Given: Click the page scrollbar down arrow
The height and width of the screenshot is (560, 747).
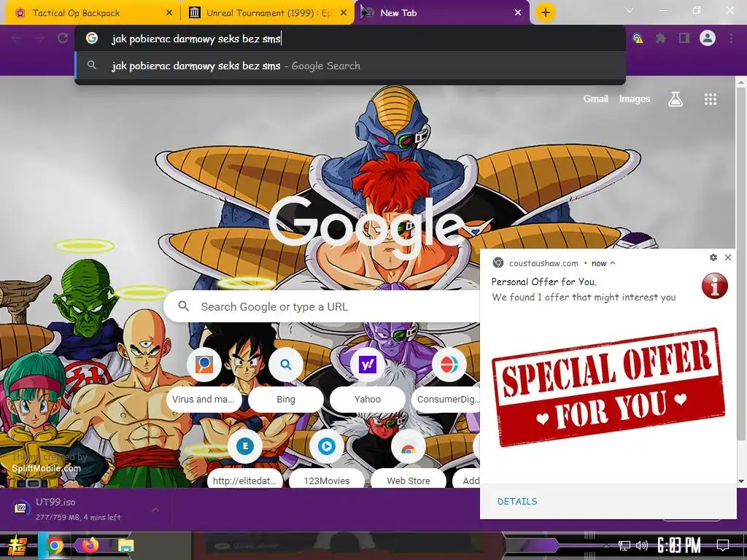Looking at the screenshot, I should pyautogui.click(x=741, y=481).
